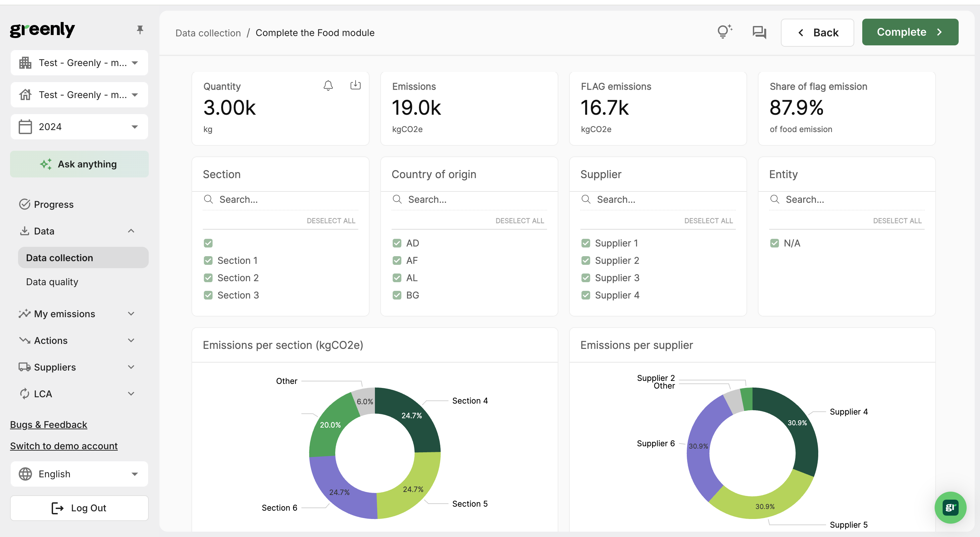
Task: Click the Actions trend-down icon
Action: pyautogui.click(x=25, y=341)
